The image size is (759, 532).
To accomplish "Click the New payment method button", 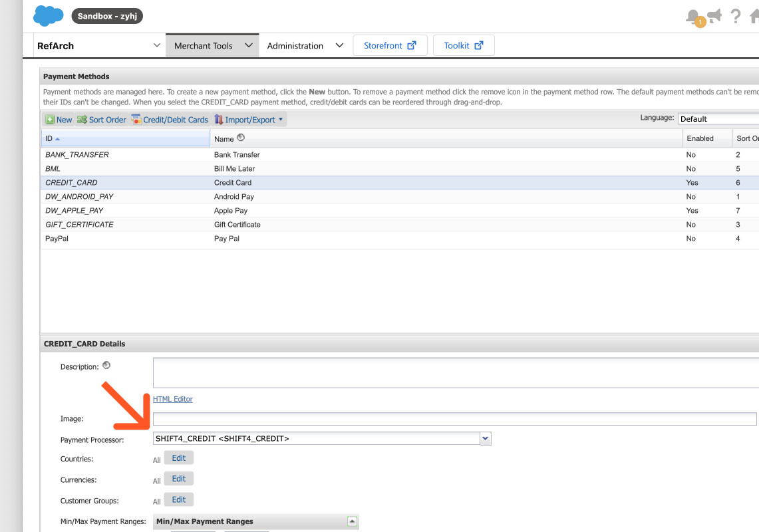I will click(59, 120).
